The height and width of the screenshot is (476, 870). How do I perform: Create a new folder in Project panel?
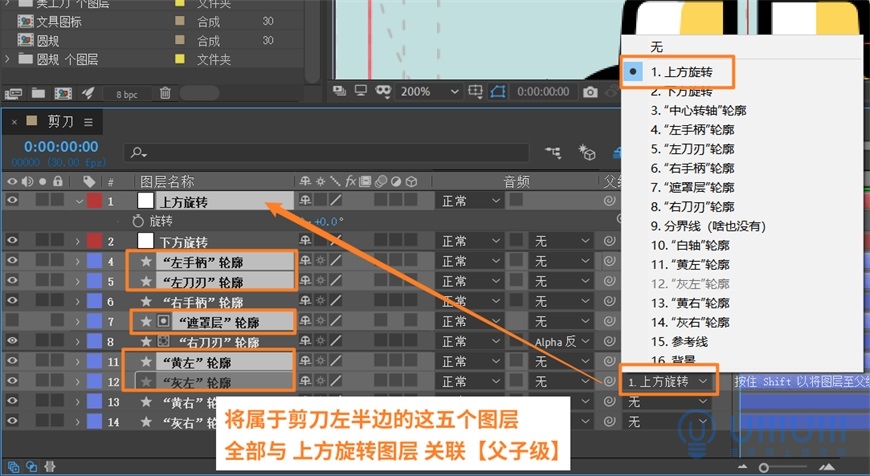[38, 93]
